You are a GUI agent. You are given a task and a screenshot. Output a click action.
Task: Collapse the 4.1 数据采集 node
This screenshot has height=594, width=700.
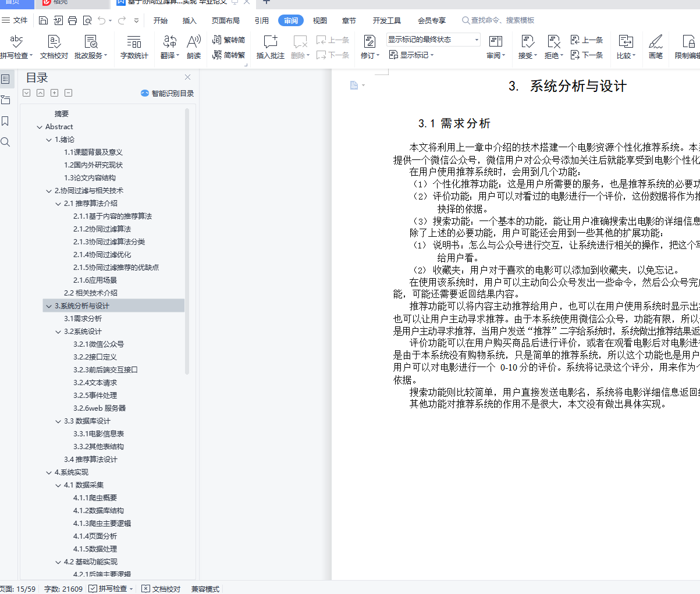tap(58, 485)
